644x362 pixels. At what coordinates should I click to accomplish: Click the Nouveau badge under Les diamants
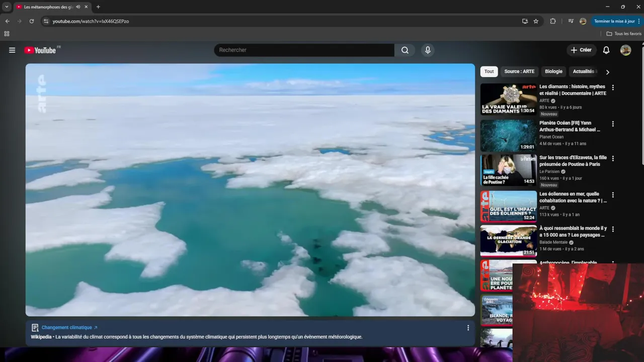coord(549,114)
